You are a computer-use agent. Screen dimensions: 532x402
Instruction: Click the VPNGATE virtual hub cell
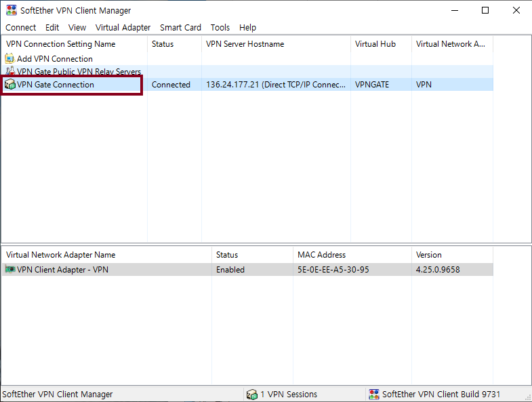pos(372,85)
